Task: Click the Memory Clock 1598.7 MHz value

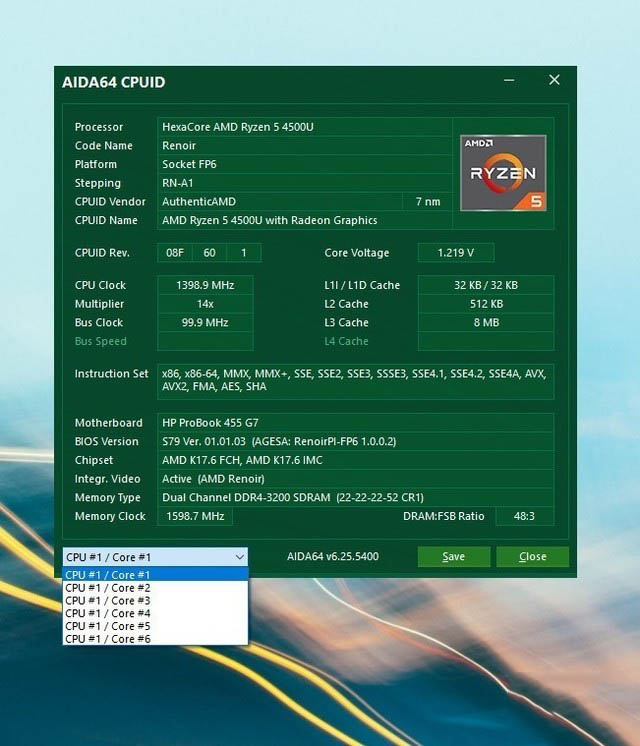Action: tap(195, 516)
